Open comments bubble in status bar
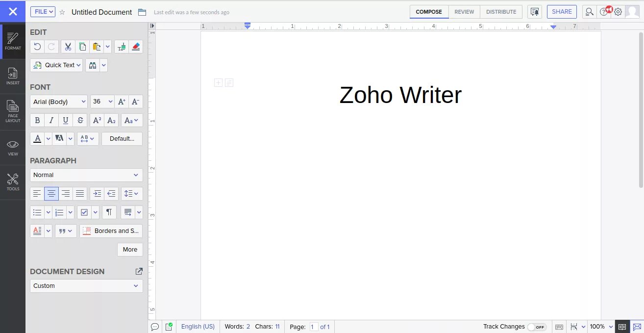This screenshot has height=333, width=644. (155, 327)
